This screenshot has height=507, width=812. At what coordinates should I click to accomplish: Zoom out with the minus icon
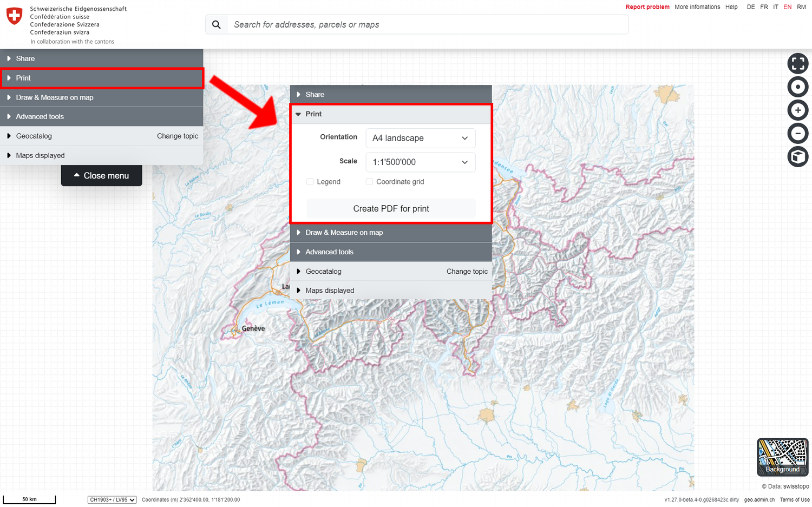[797, 134]
